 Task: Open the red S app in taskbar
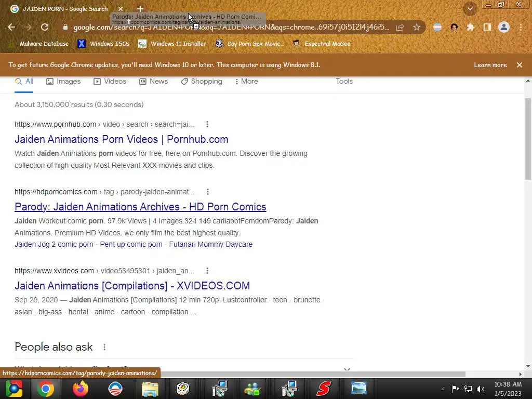coord(324,389)
